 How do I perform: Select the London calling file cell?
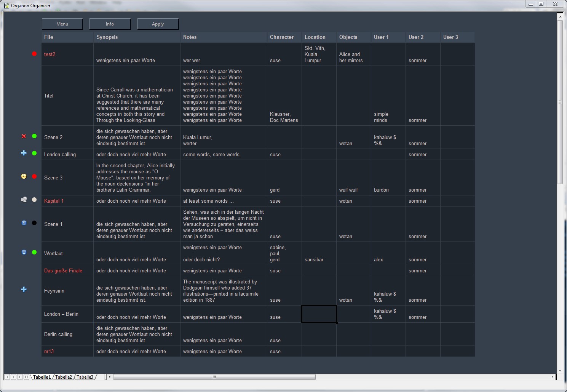pyautogui.click(x=67, y=154)
